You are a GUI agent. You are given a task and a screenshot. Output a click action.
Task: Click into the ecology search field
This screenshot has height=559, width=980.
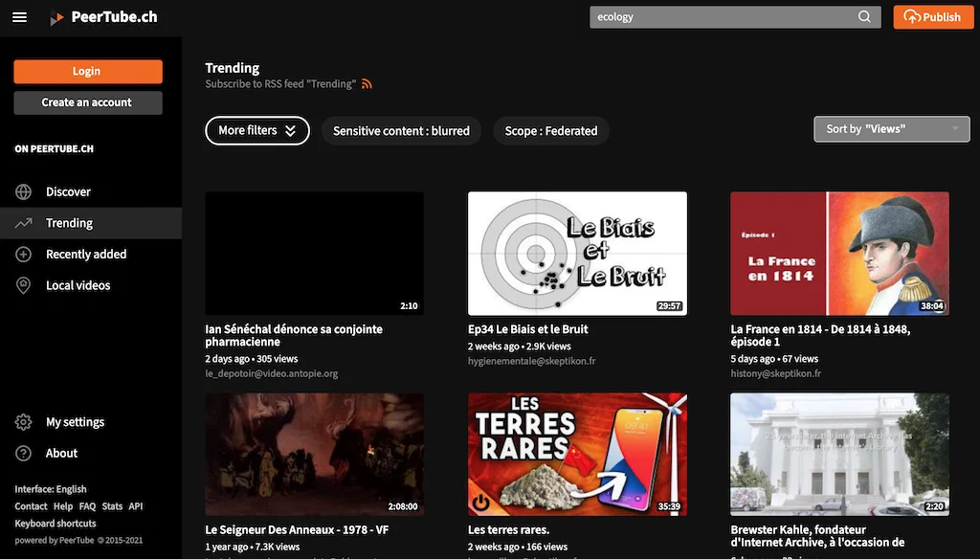pyautogui.click(x=725, y=17)
